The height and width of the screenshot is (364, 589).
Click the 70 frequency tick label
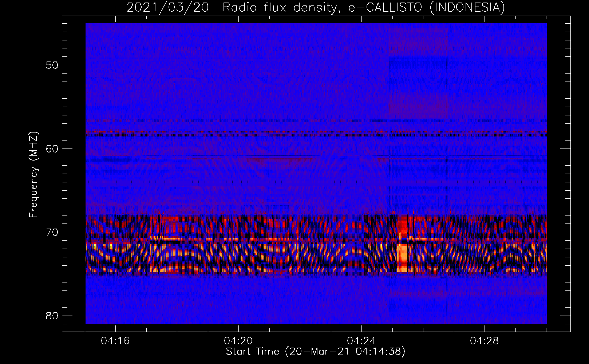coord(52,232)
